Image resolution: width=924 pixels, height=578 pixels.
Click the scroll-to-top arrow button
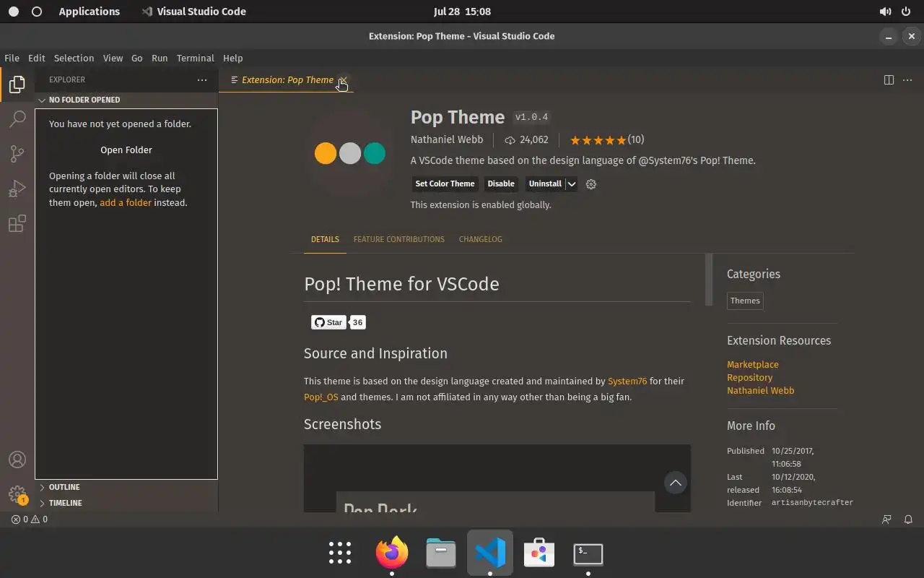coord(675,483)
